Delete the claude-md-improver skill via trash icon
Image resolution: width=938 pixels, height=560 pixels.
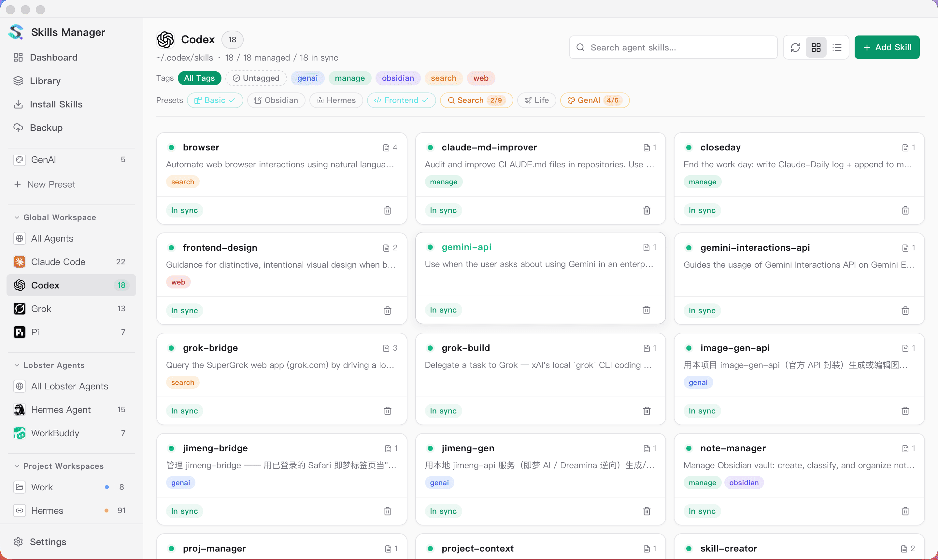pos(647,210)
